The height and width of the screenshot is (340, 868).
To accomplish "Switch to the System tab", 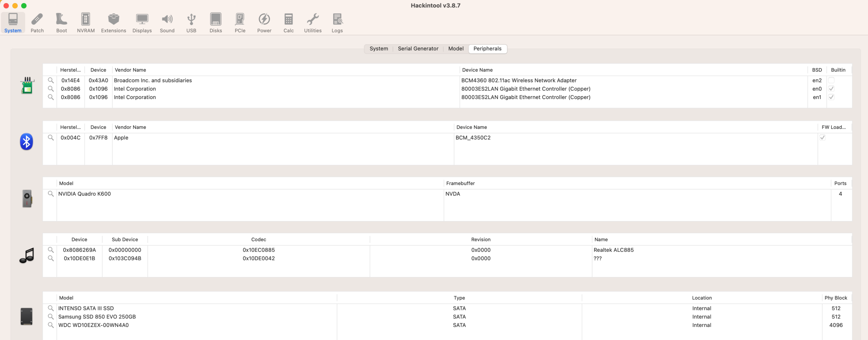I will [378, 49].
